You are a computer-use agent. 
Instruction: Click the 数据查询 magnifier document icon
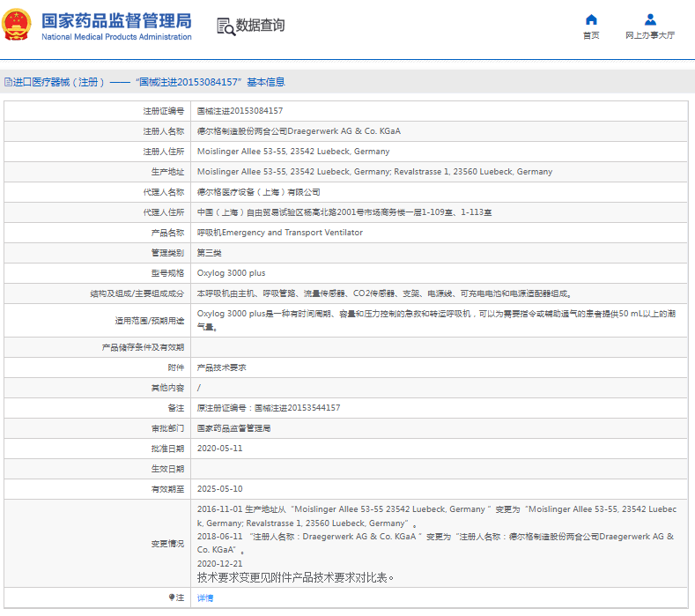226,26
